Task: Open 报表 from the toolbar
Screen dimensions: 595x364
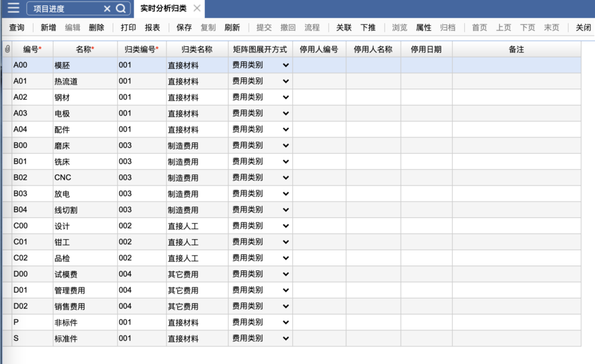Action: click(152, 27)
